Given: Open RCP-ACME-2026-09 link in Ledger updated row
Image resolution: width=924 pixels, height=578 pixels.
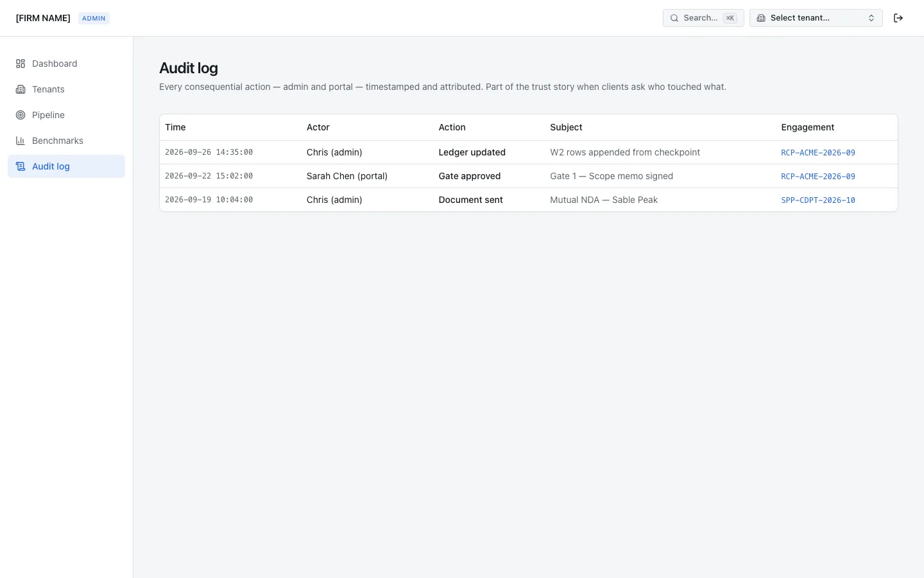Looking at the screenshot, I should point(818,153).
